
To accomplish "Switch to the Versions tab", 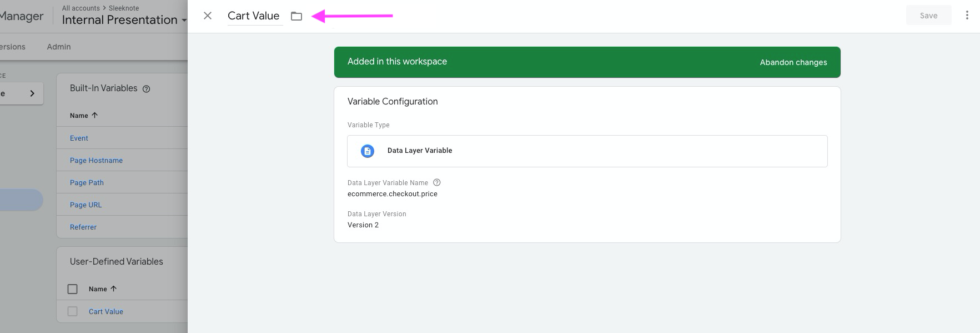I will pos(12,47).
